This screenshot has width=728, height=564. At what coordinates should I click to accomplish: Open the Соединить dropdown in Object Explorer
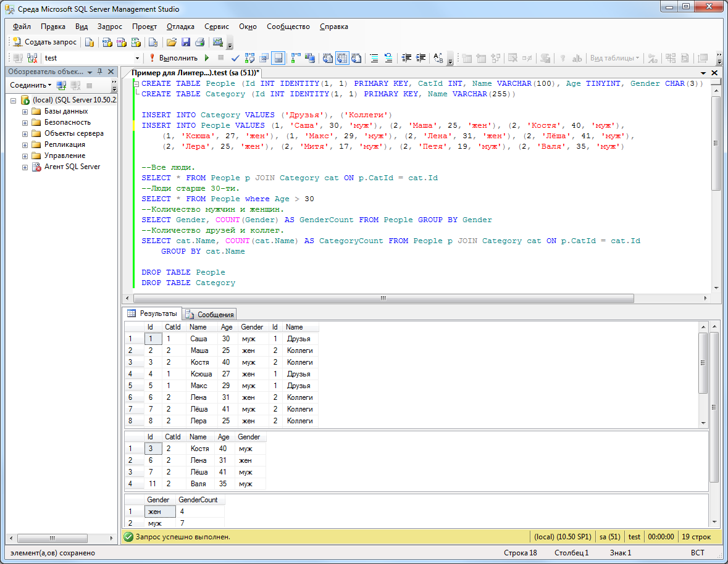pyautogui.click(x=31, y=85)
